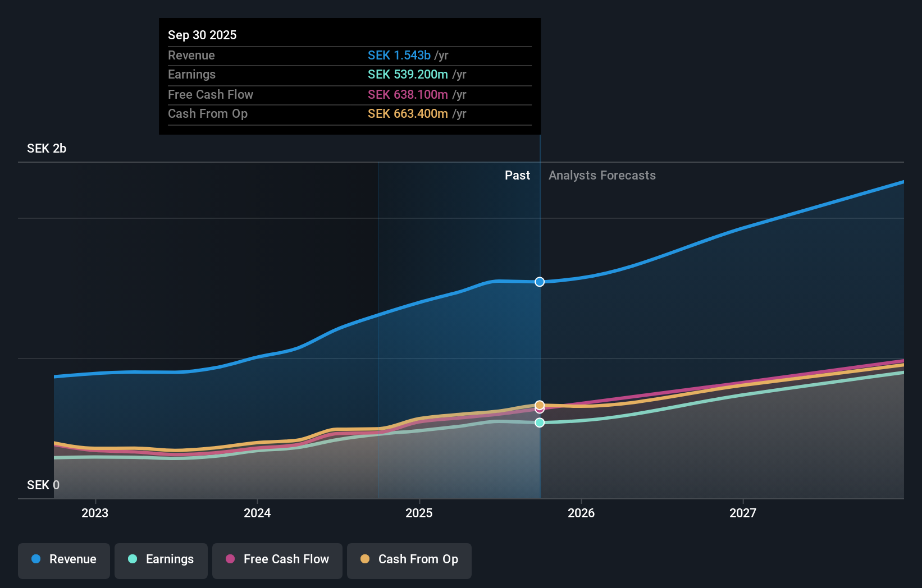Click the 2027 axis label
Image resolution: width=922 pixels, height=588 pixels.
[742, 513]
